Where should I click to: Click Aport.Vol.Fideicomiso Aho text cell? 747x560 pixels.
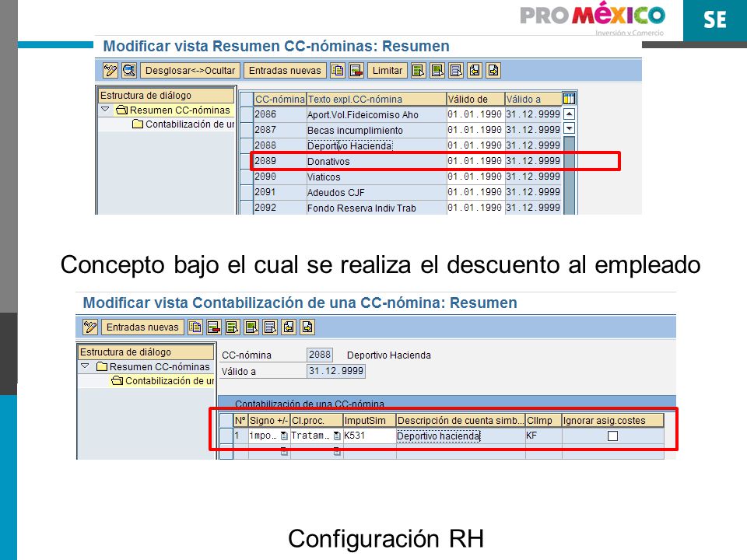click(377, 115)
